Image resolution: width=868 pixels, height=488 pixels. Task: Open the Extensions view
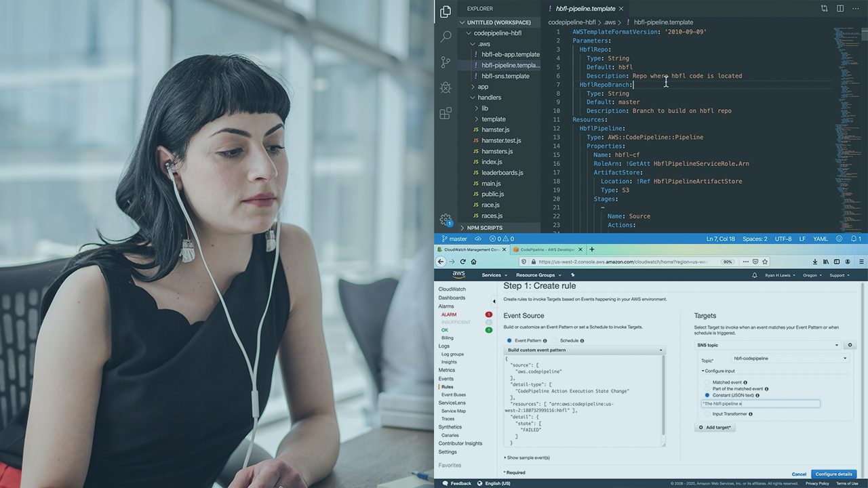coord(446,113)
